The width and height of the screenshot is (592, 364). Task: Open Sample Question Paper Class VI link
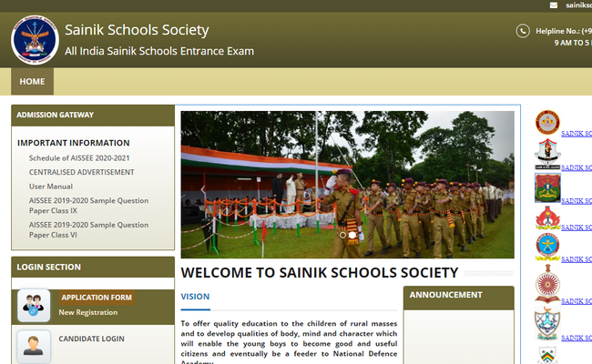(x=88, y=229)
